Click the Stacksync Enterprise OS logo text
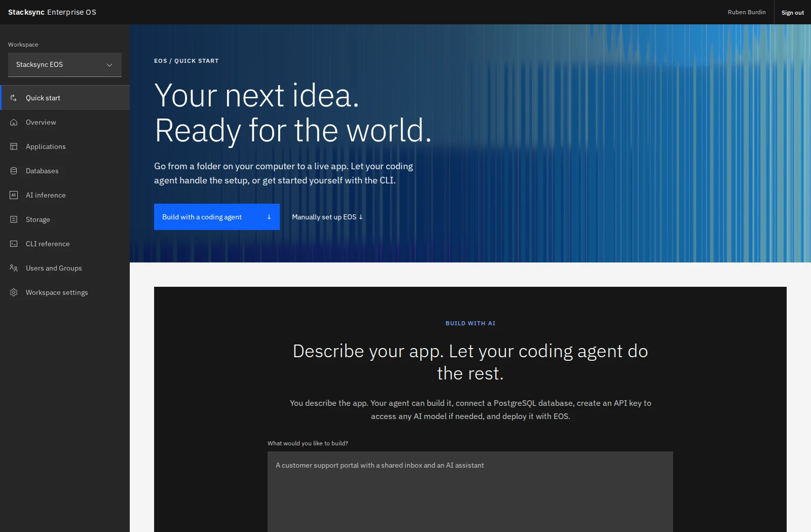Viewport: 811px width, 532px height. click(52, 12)
